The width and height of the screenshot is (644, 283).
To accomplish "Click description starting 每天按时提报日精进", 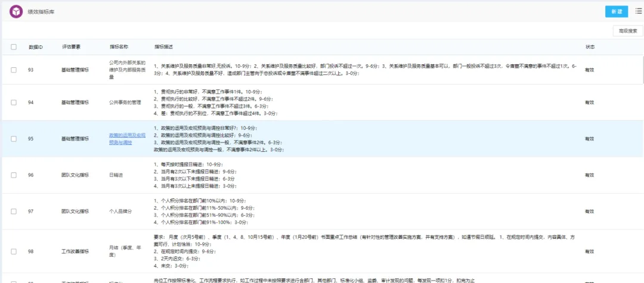I will 196,175.
